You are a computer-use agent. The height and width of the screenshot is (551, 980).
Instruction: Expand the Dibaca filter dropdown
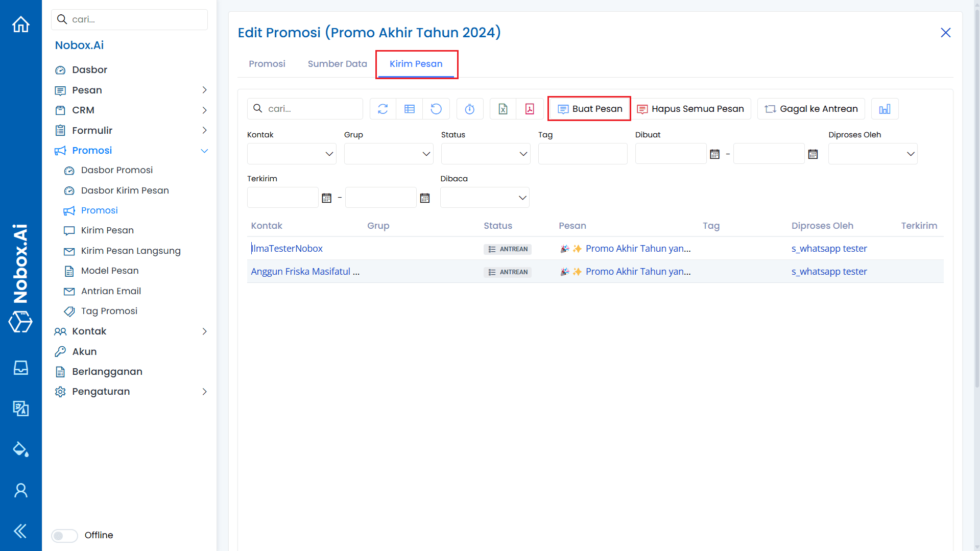[484, 198]
